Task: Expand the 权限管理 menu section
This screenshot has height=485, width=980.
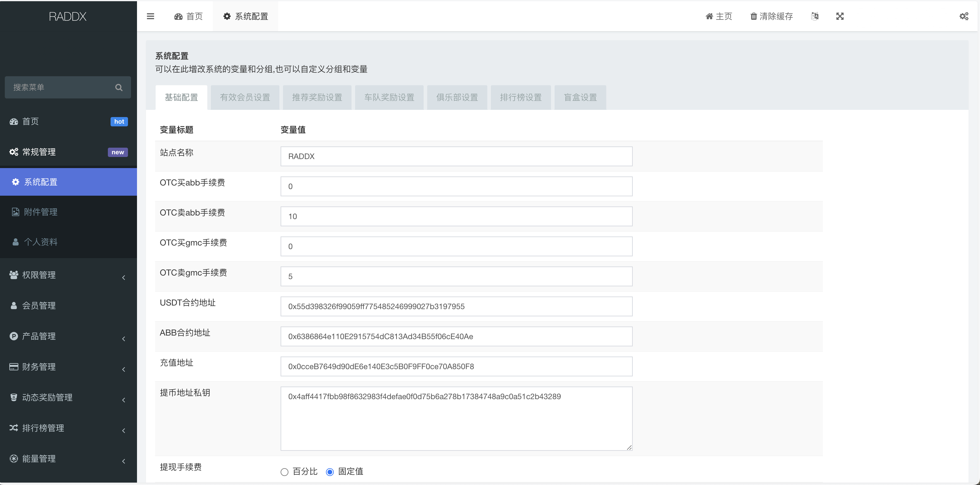Action: [39, 275]
